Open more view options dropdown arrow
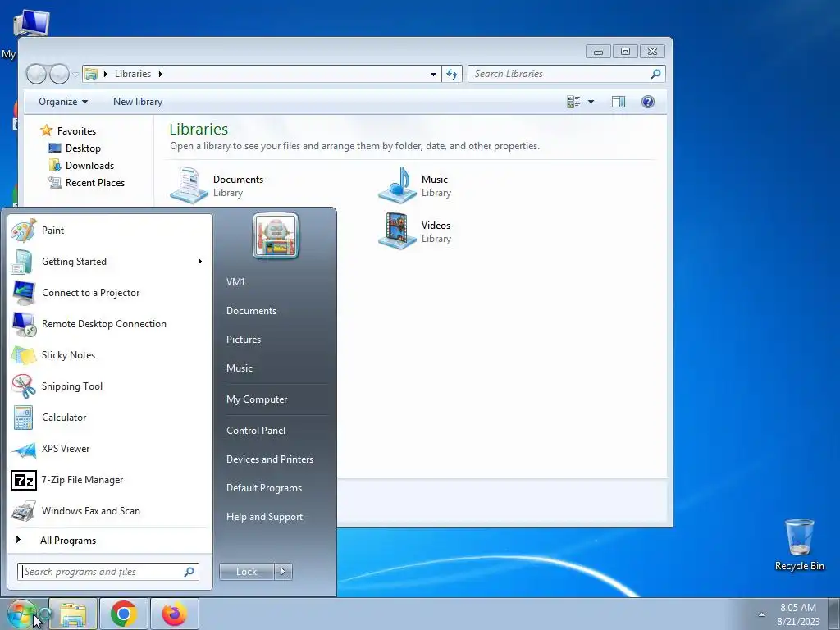The height and width of the screenshot is (630, 840). tap(591, 102)
